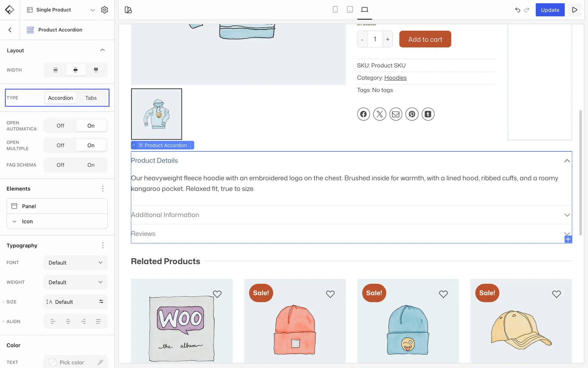Share product on Tumblr
This screenshot has width=588, height=368.
[428, 114]
